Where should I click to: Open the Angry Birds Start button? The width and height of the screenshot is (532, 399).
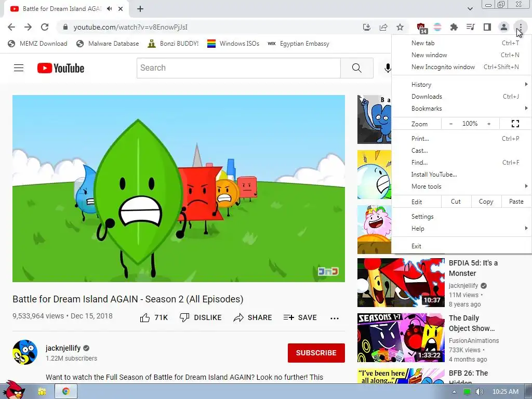[13, 390]
